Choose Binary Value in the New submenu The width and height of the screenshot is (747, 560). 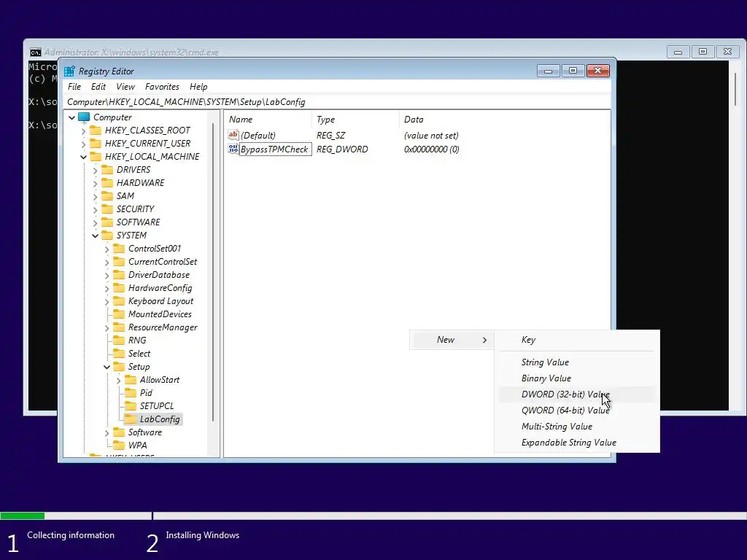577,378
